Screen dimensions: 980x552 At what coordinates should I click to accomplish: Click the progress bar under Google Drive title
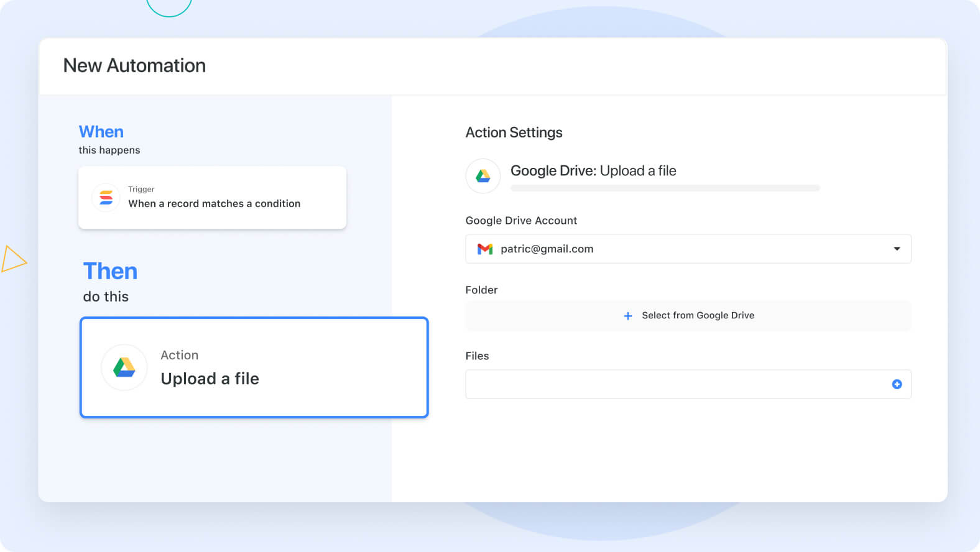click(x=665, y=188)
